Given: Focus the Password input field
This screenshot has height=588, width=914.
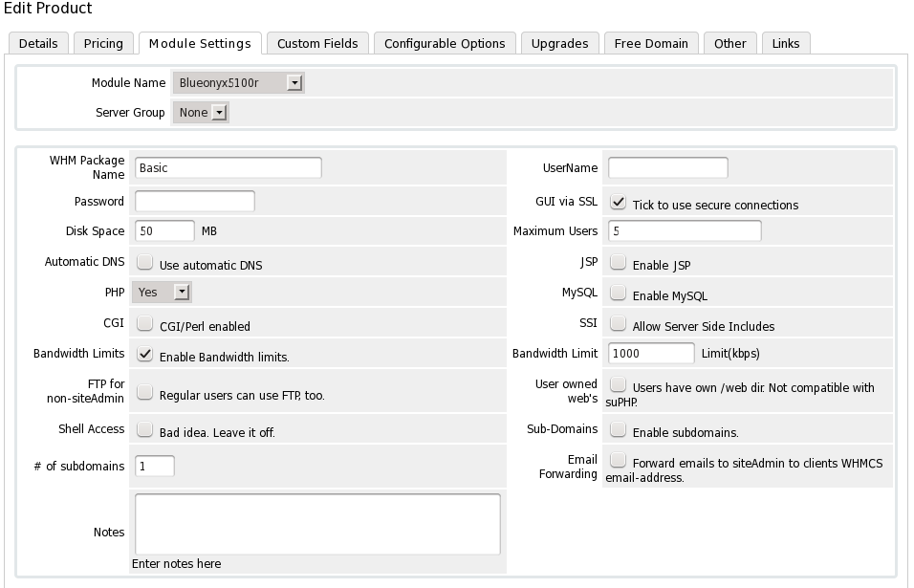Looking at the screenshot, I should (x=194, y=202).
